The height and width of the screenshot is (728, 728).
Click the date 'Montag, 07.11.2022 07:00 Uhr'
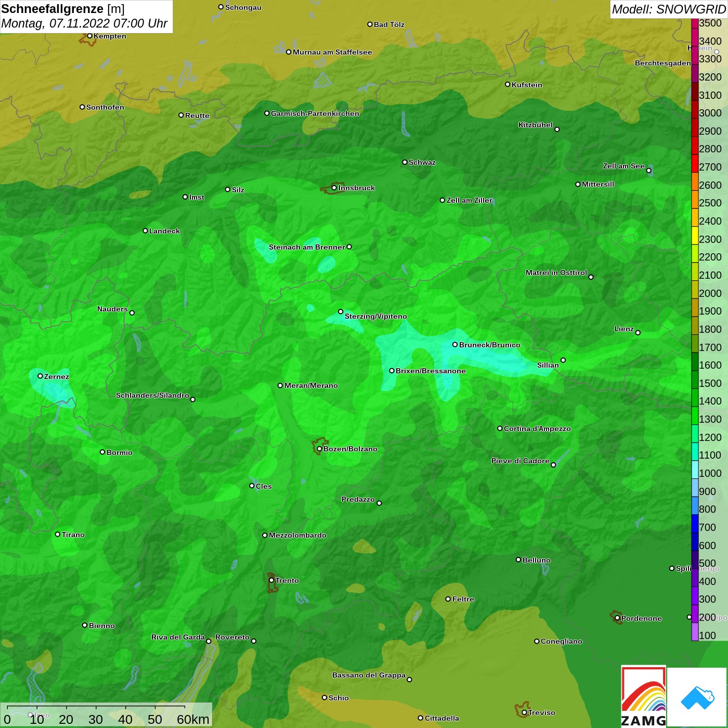tap(84, 23)
